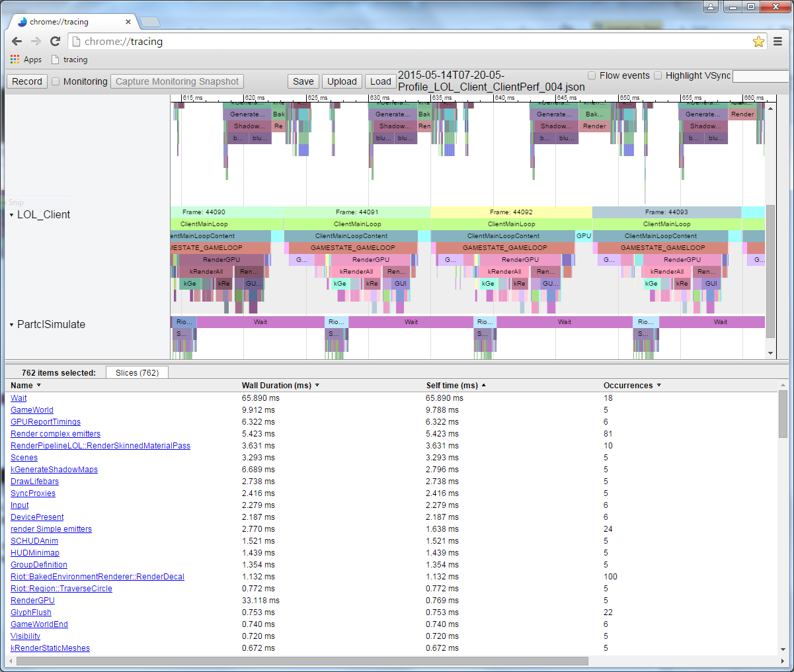794x672 pixels.
Task: Open the DevicePresent link
Action: 37,517
